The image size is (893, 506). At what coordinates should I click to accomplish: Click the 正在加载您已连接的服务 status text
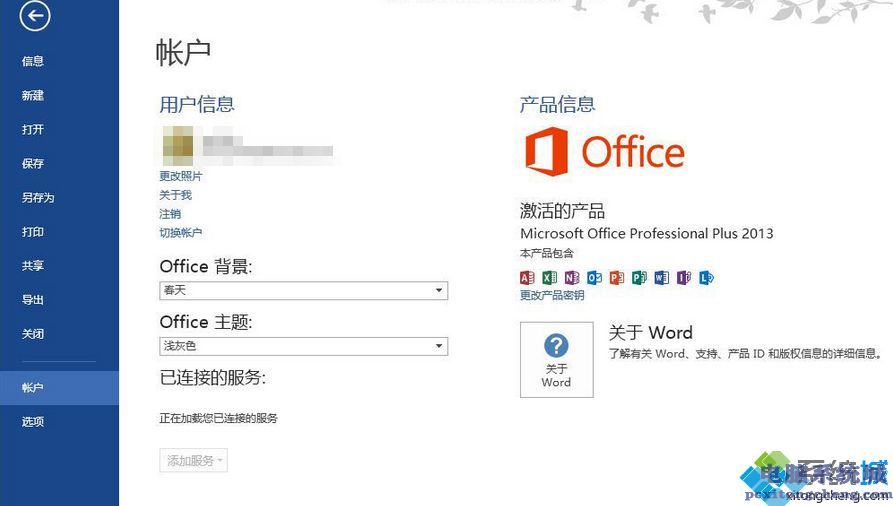pos(219,418)
